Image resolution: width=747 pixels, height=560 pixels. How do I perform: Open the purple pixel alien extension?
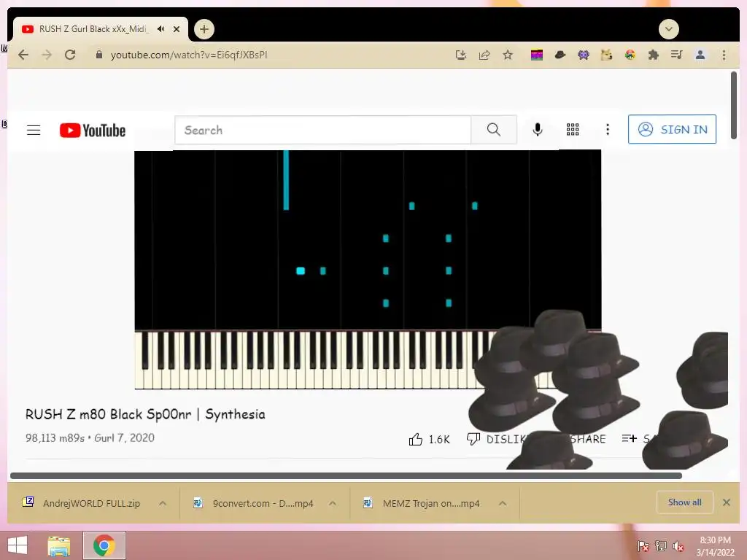pos(583,55)
